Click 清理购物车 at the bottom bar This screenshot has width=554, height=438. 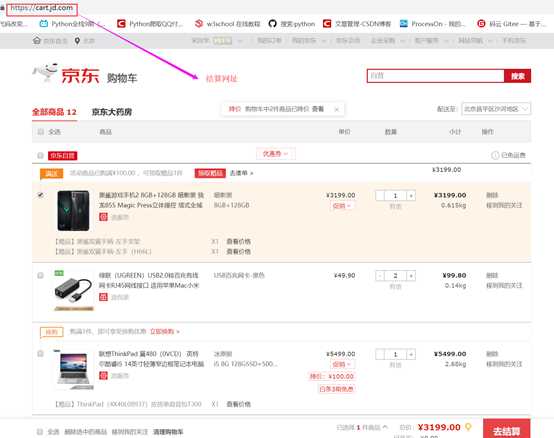coord(168,432)
